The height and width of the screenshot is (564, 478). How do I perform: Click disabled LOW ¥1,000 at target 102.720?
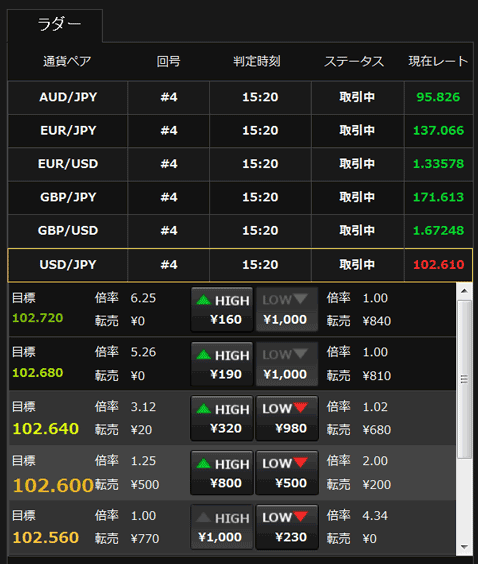point(287,309)
